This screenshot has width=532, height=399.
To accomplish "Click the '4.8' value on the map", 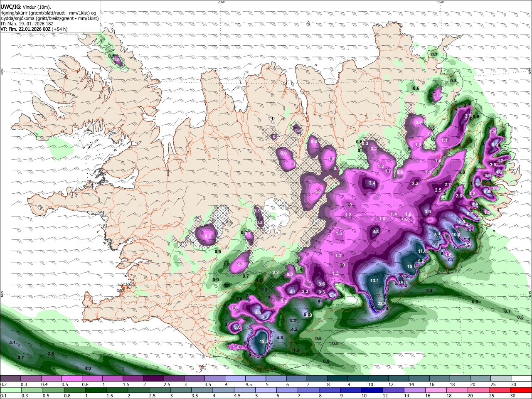I will (280, 337).
